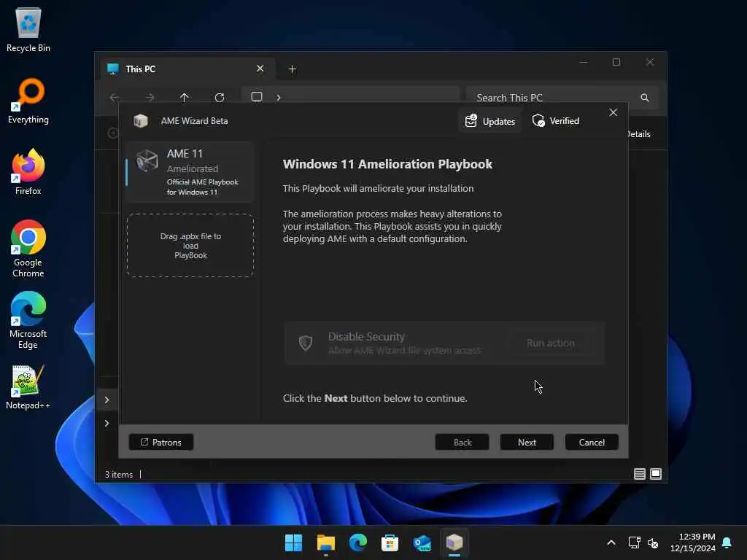Click the Verified badge in AME Wizard

tap(555, 121)
